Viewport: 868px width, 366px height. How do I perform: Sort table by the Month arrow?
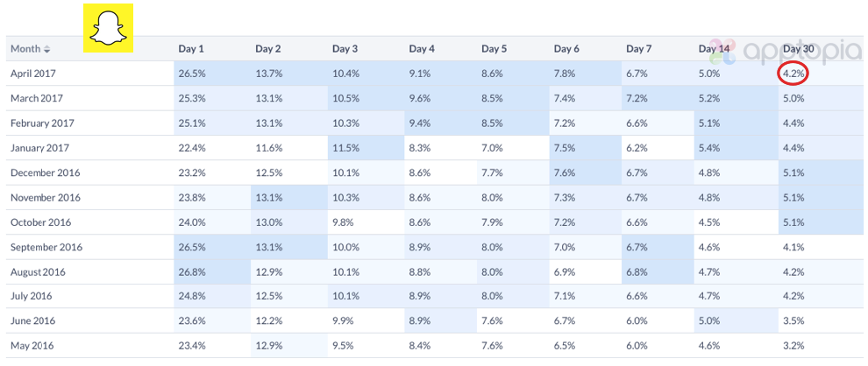pyautogui.click(x=47, y=49)
